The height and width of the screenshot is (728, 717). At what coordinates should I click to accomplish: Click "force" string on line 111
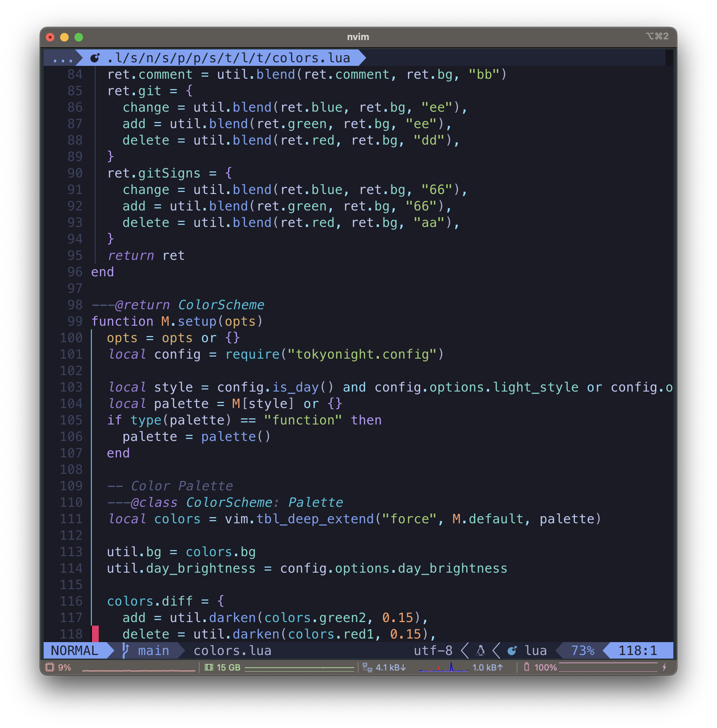click(409, 519)
